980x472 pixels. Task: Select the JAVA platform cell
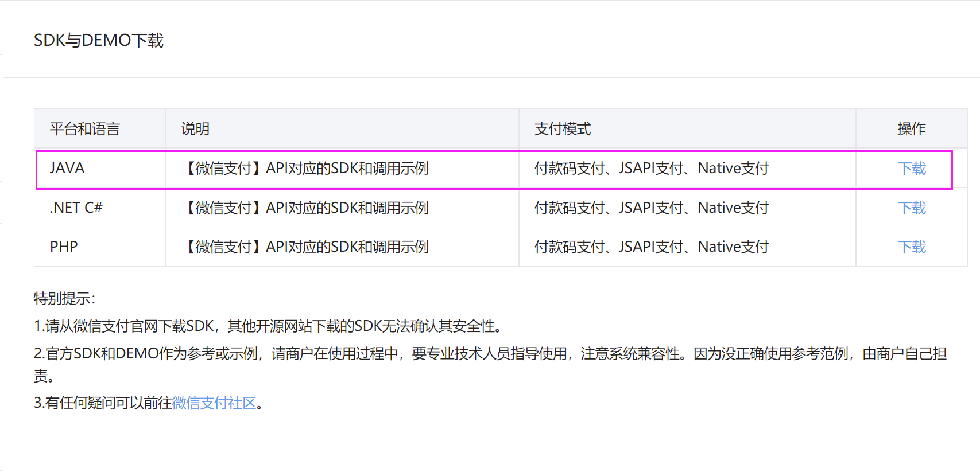pyautogui.click(x=100, y=169)
